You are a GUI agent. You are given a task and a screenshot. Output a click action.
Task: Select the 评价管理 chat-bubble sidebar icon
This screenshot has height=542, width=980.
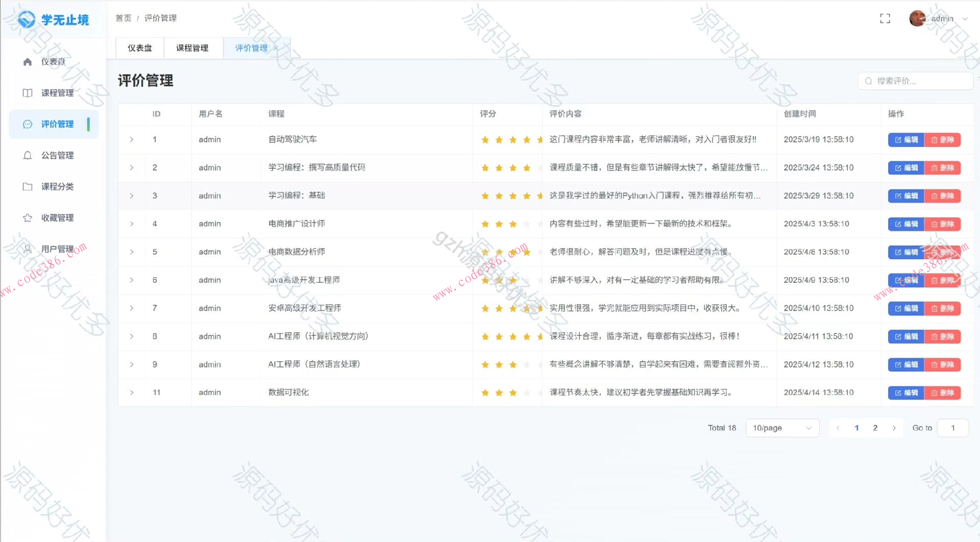pos(27,124)
